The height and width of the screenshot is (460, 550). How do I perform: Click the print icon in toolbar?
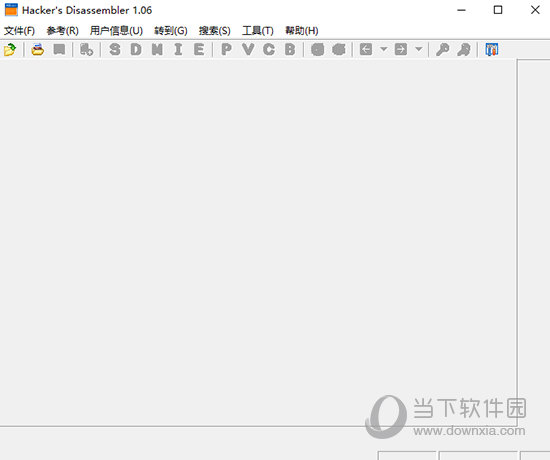coord(38,49)
